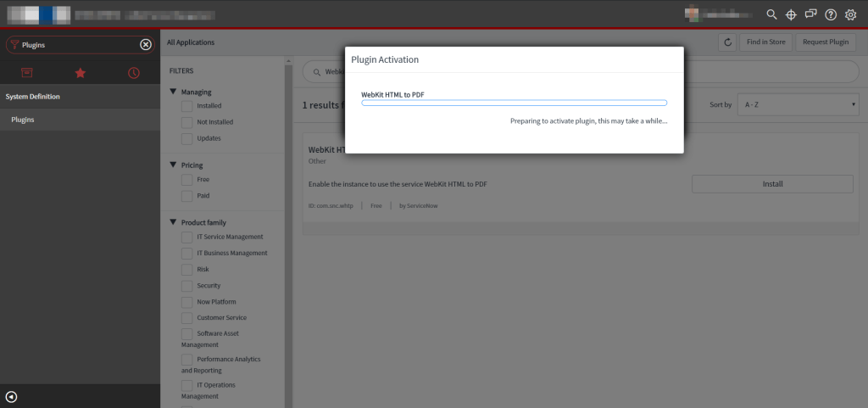Click the WebKit HTML to PDF progress bar
Image resolution: width=868 pixels, height=408 pixels.
tap(514, 103)
